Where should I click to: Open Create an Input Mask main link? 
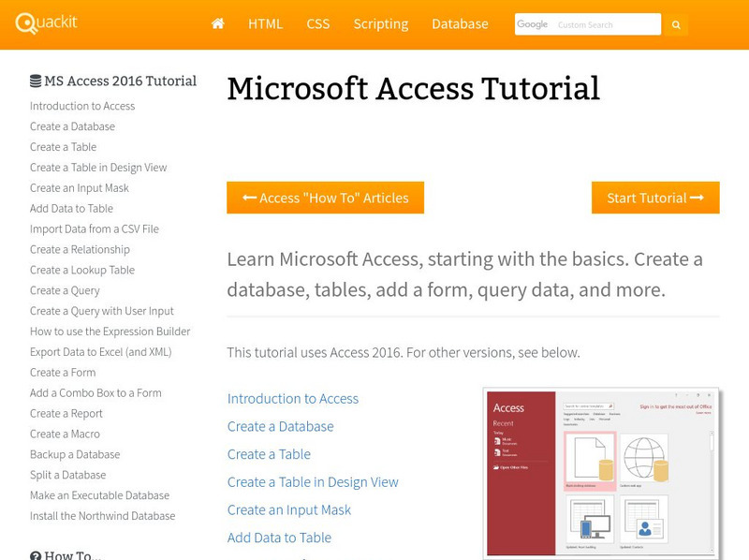click(x=289, y=510)
